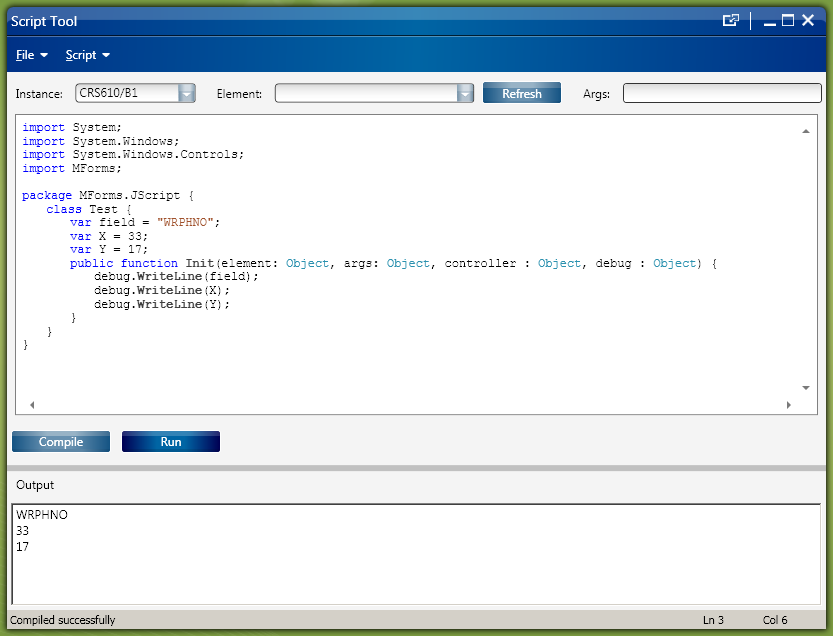Click the editor's scroll right arrow
833x636 pixels.
pos(788,405)
